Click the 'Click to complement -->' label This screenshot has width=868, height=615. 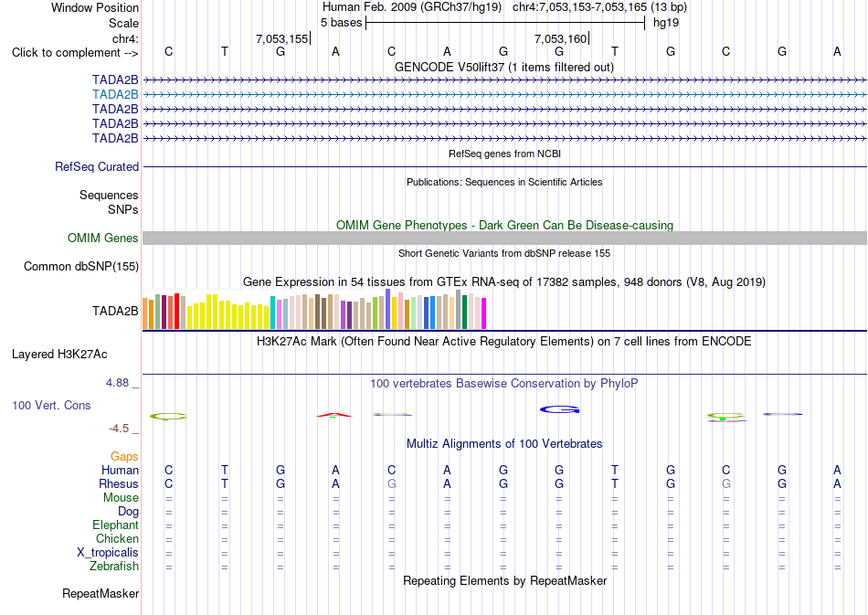75,53
